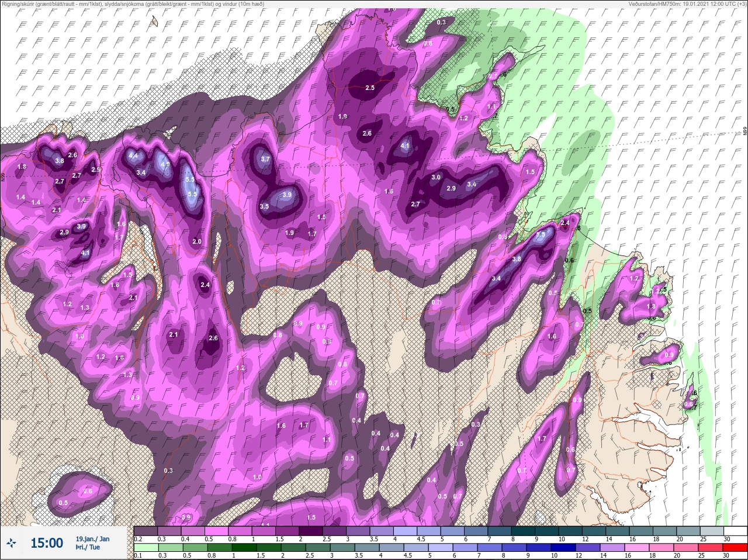Viewport: 748px width, 560px height.
Task: Click the 'Rigning/skúrir' map title text
Action: click(17, 4)
